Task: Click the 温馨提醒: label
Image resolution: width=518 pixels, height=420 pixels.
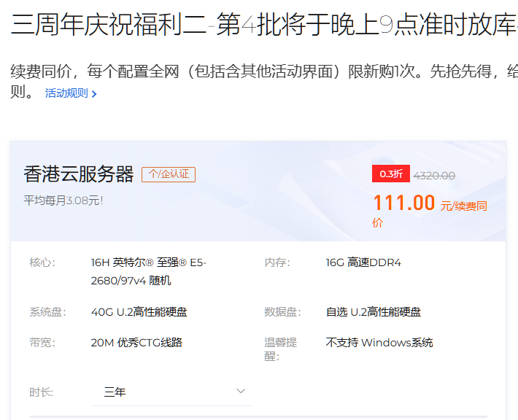Action: (x=281, y=349)
